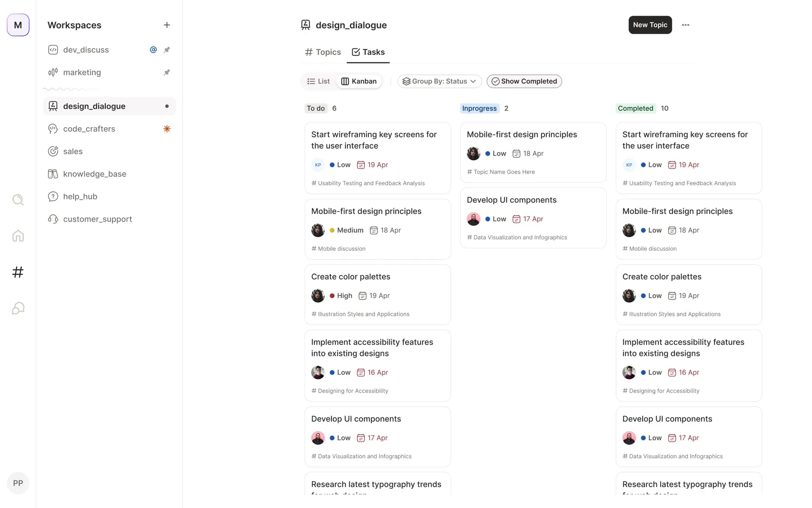Click the M workspace avatar icon

[18, 25]
